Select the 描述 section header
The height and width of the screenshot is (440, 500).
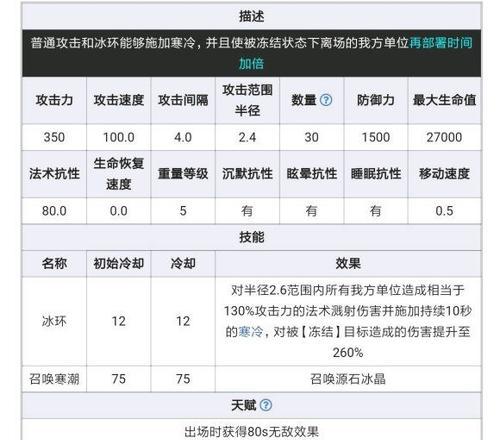pyautogui.click(x=252, y=16)
